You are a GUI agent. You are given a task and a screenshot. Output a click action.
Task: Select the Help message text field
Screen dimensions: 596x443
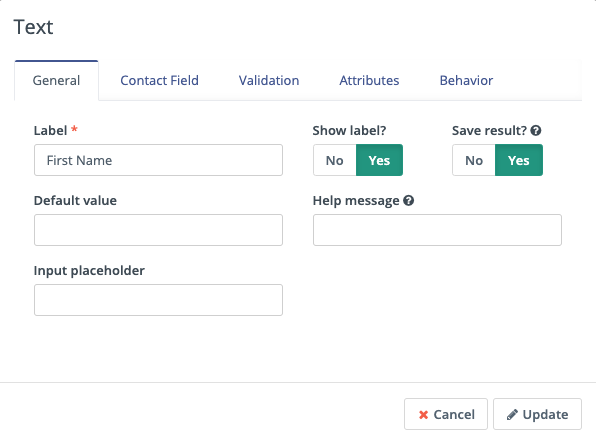click(437, 230)
